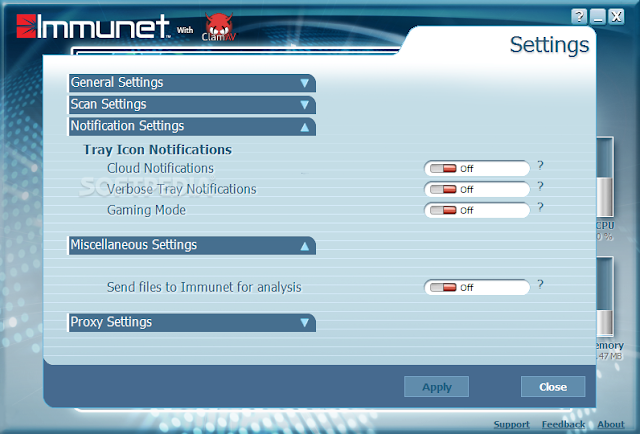Show help for Gaming Mode

540,207
